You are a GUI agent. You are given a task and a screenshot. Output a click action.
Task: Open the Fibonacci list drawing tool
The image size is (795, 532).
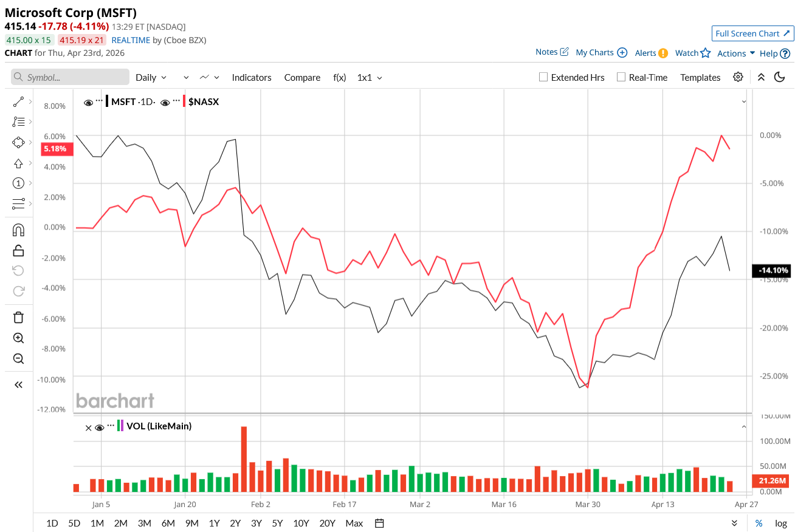coord(18,122)
